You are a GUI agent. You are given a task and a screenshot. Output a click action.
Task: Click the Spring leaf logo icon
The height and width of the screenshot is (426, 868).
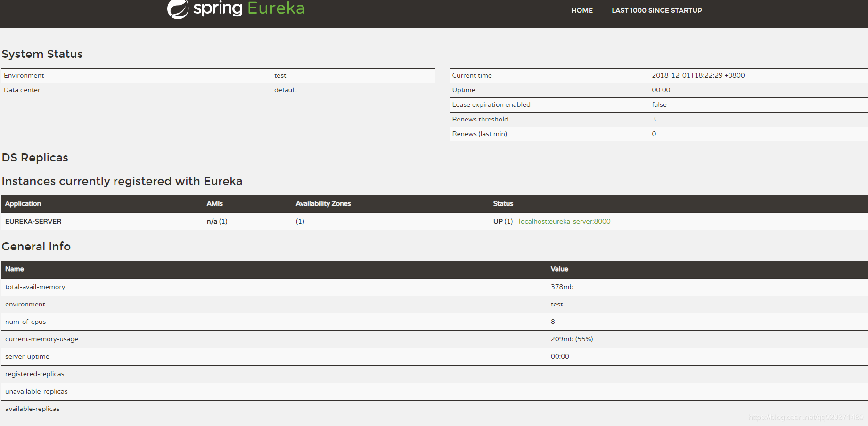178,9
